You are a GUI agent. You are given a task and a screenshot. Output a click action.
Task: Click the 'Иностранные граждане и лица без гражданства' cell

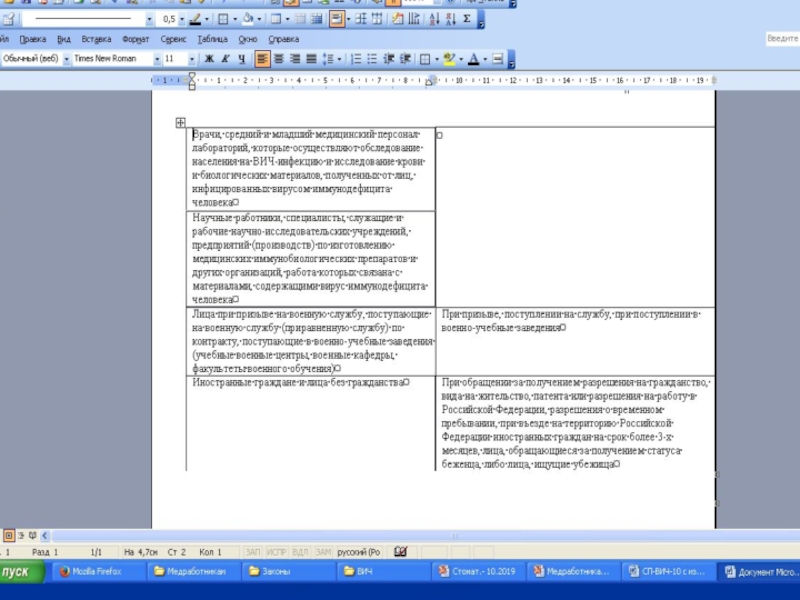311,423
